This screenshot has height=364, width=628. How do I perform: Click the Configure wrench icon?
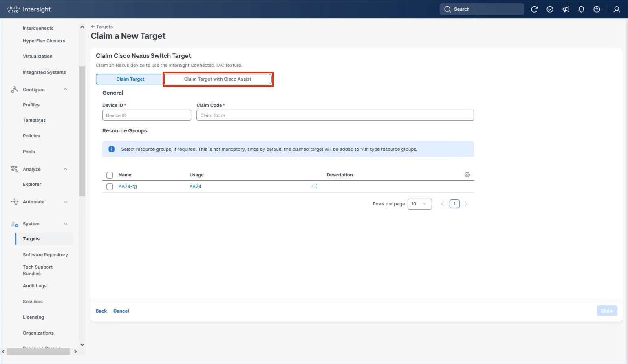tap(15, 90)
